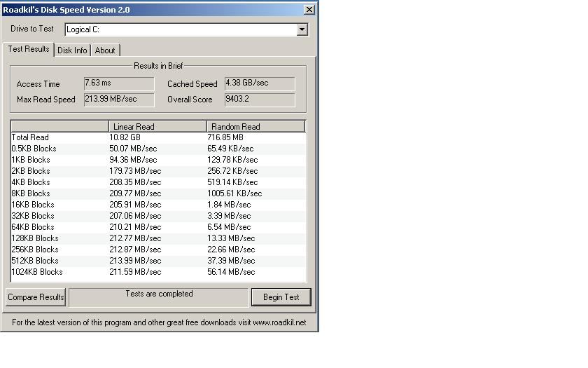
Task: Select the 8KB Blocks row
Action: point(158,193)
